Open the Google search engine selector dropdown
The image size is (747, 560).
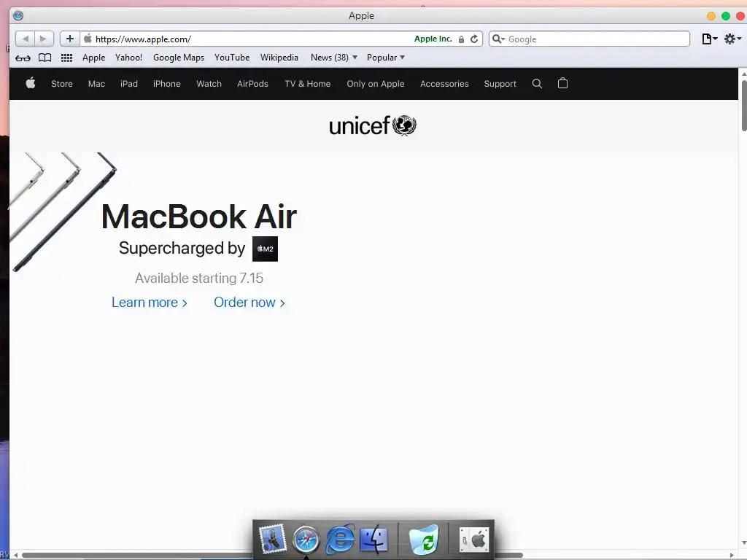(x=498, y=39)
